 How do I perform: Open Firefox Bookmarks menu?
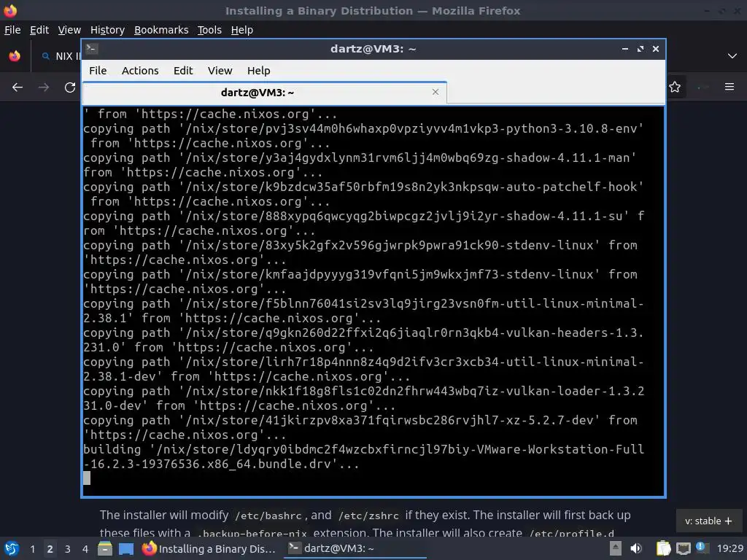(x=161, y=30)
